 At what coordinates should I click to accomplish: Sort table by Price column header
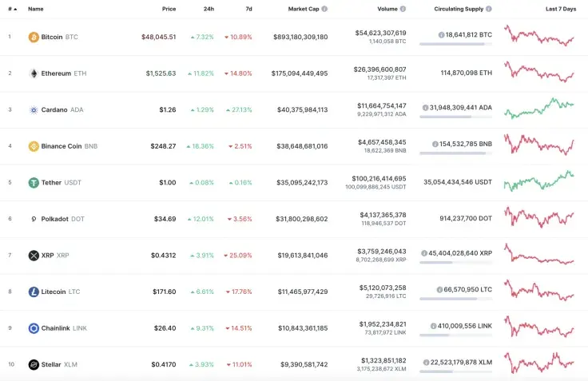click(169, 9)
